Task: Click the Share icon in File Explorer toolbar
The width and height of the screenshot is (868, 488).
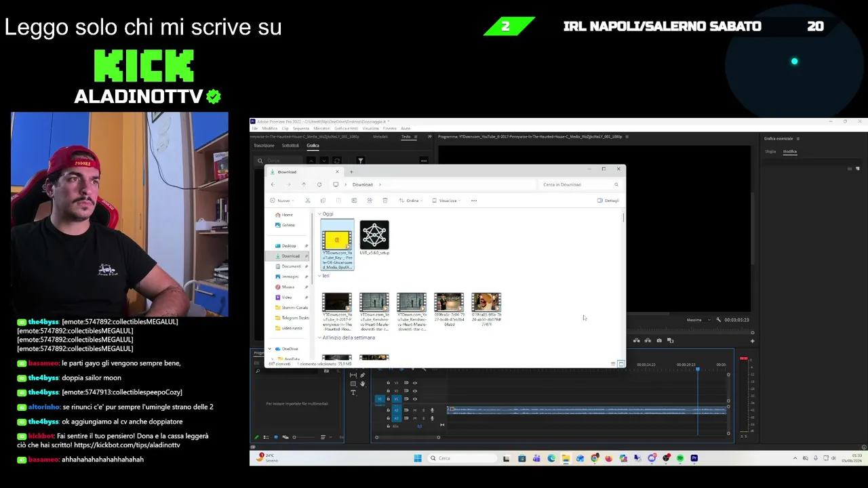Action: coord(370,201)
